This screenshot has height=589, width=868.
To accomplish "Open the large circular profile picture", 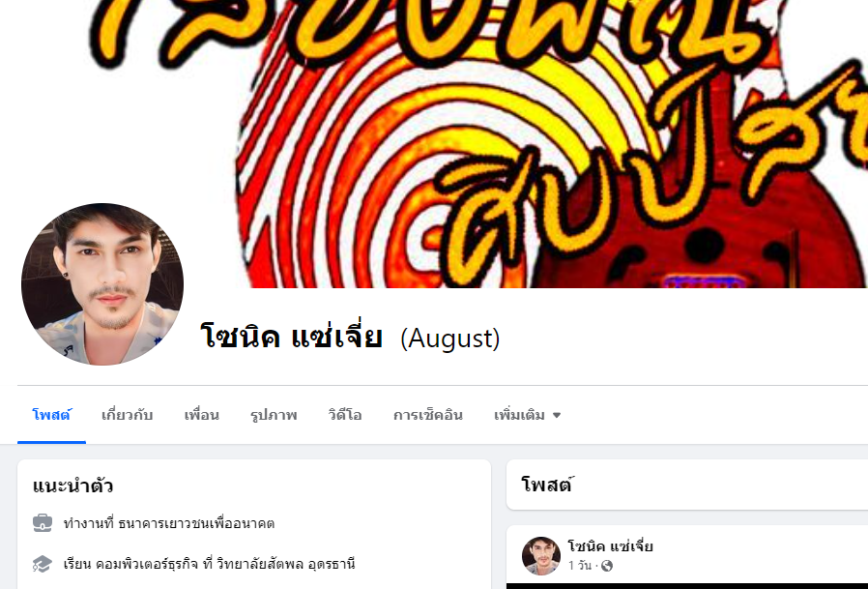I will pos(102,284).
